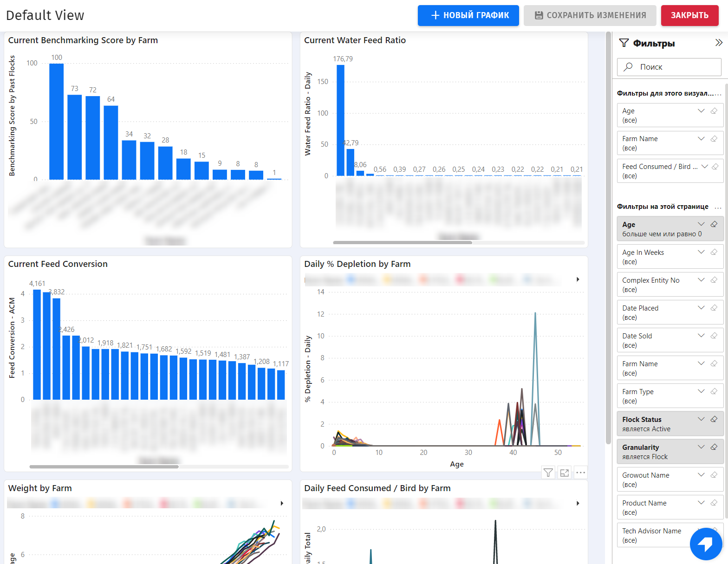The image size is (728, 564).
Task: Click the Daily Feed Consumed / Bird by Farm title
Action: 377,488
